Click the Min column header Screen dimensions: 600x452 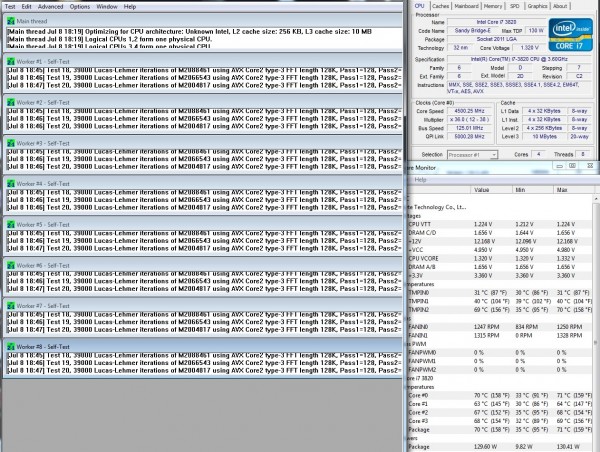pyautogui.click(x=533, y=190)
